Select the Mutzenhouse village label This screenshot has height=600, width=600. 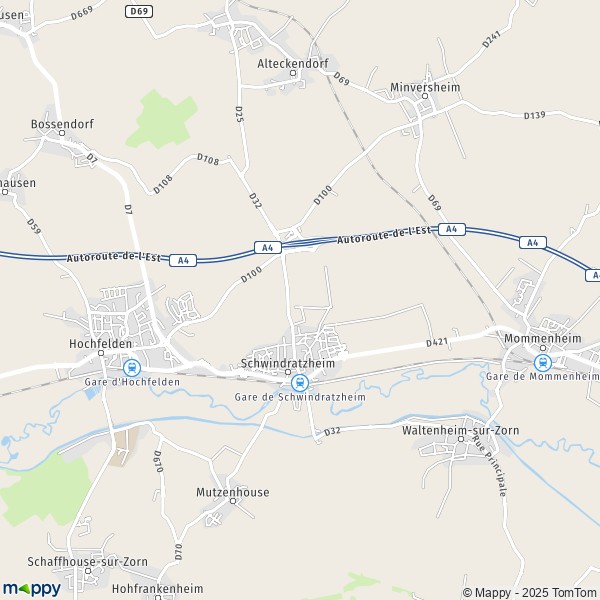point(233,492)
